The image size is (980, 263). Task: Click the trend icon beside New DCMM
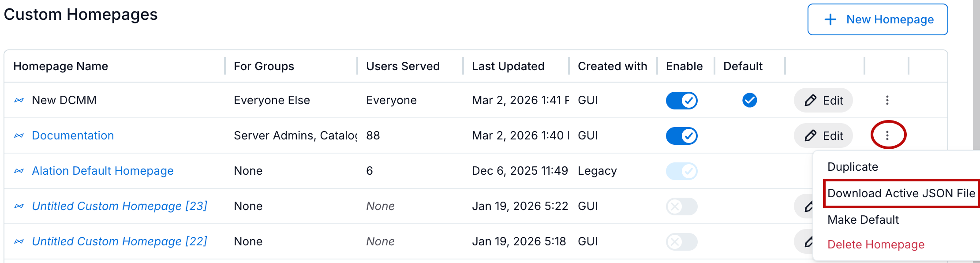[x=19, y=100]
